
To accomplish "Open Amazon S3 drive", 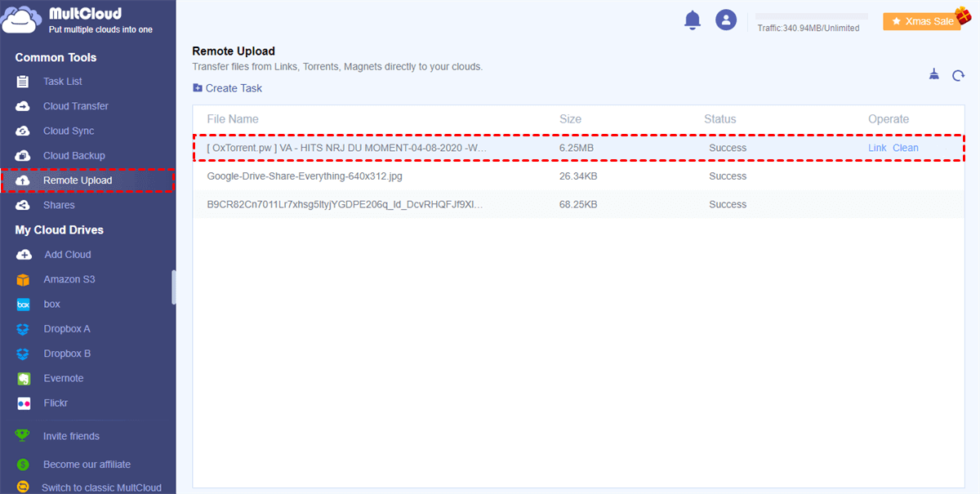I will tap(69, 279).
